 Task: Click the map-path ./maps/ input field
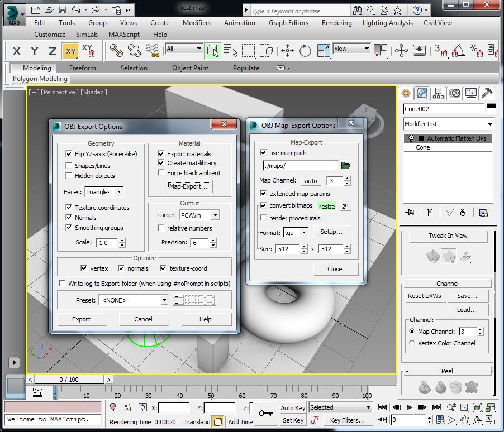[301, 166]
